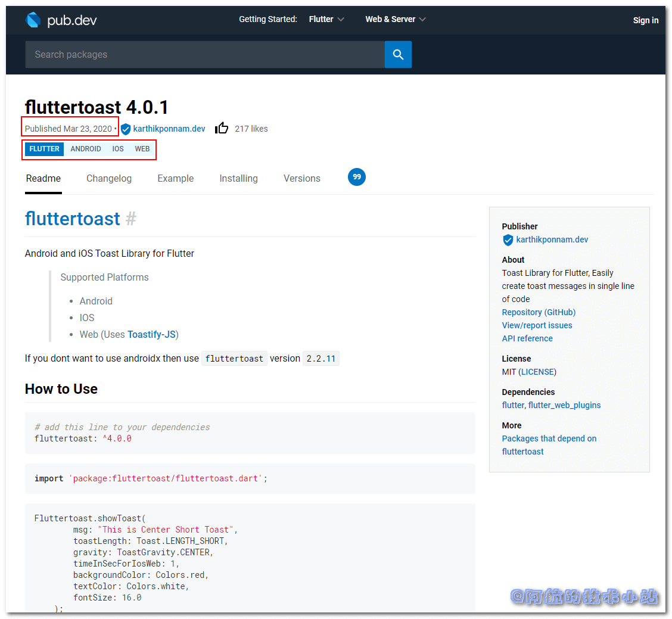
Task: Click the thumbs-up like icon
Action: pos(222,128)
